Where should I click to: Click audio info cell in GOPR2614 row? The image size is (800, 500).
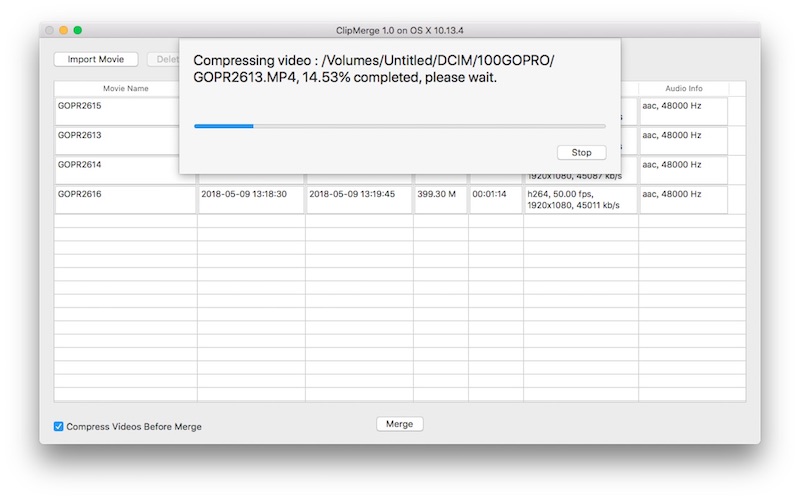(683, 170)
